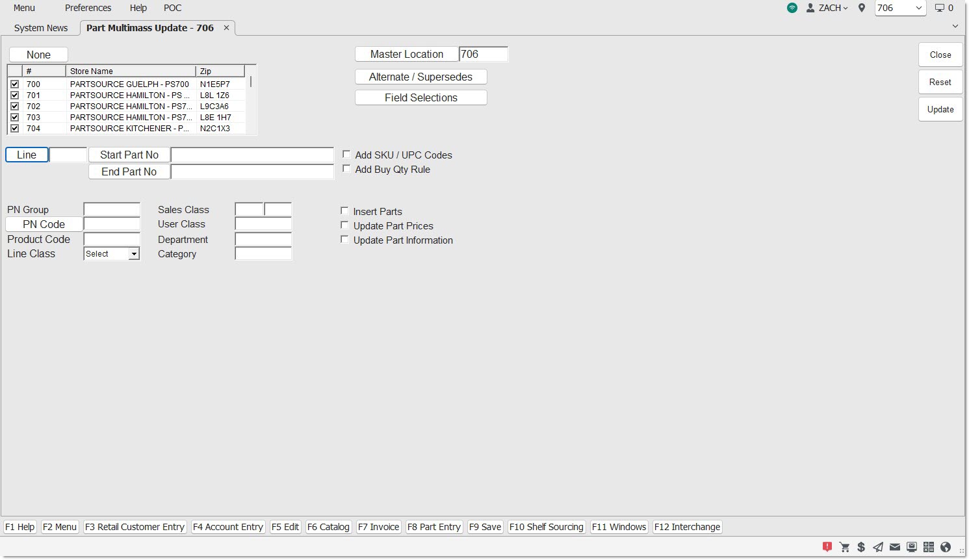Viewport: 969px width, 560px height.
Task: Check the Update Part Prices option
Action: pos(345,225)
